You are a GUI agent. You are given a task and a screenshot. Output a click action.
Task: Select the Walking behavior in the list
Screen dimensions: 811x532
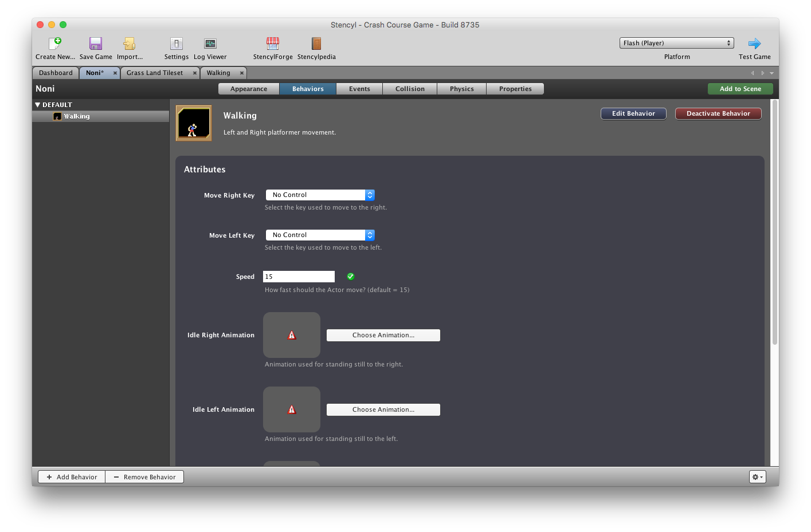pos(101,116)
